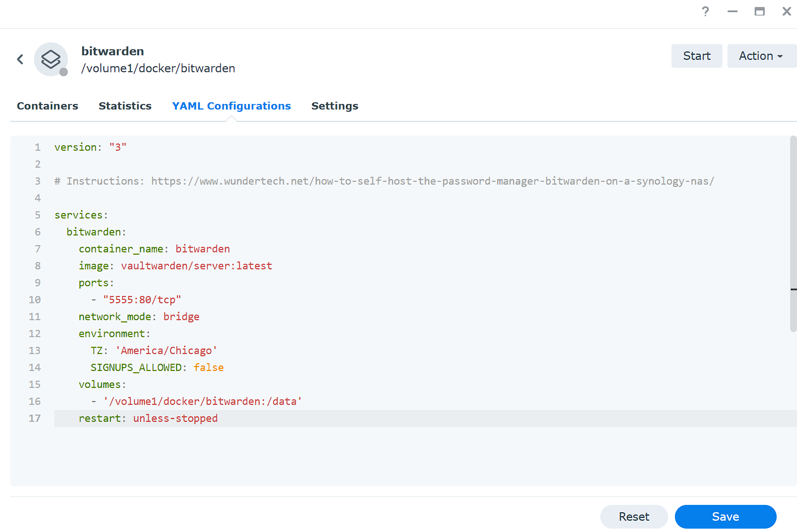Save the YAML configuration
The height and width of the screenshot is (532, 797).
coord(725,516)
